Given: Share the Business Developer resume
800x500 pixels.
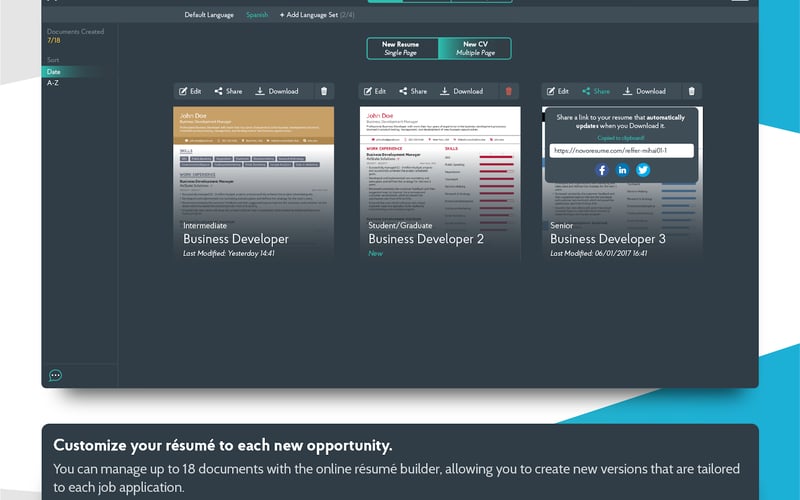Looking at the screenshot, I should click(x=228, y=91).
